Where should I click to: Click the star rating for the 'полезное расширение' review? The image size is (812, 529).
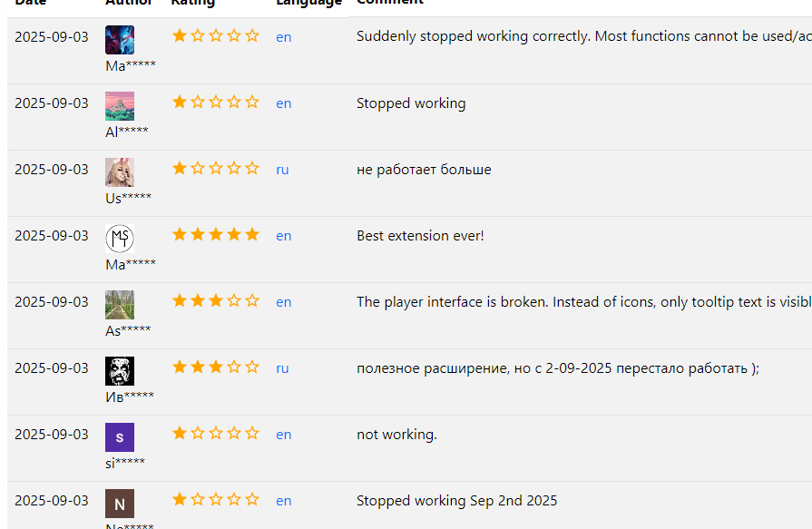216,367
